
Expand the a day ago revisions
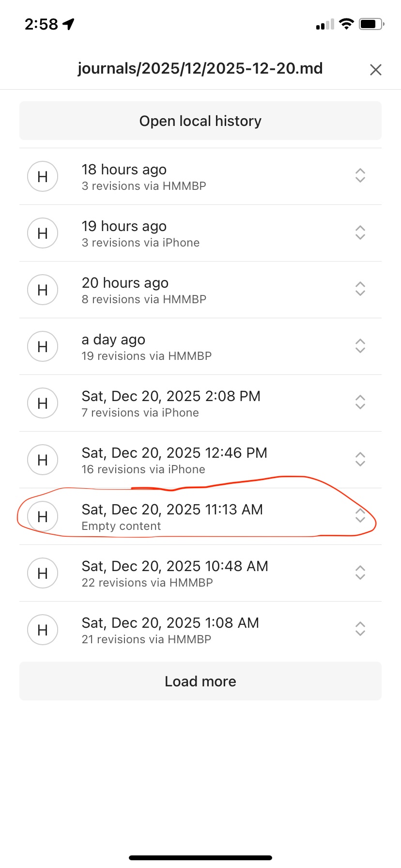[x=360, y=346]
